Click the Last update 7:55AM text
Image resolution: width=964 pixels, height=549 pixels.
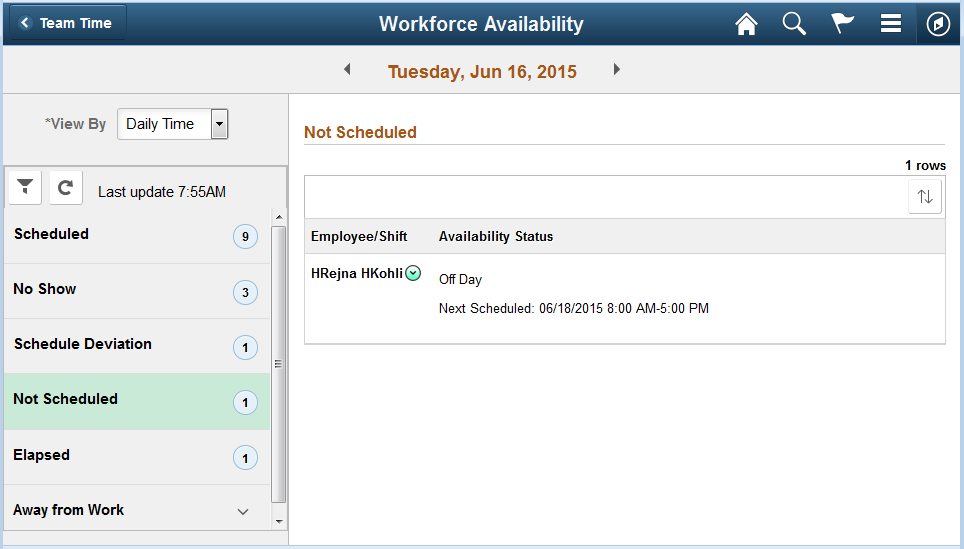[x=162, y=192]
